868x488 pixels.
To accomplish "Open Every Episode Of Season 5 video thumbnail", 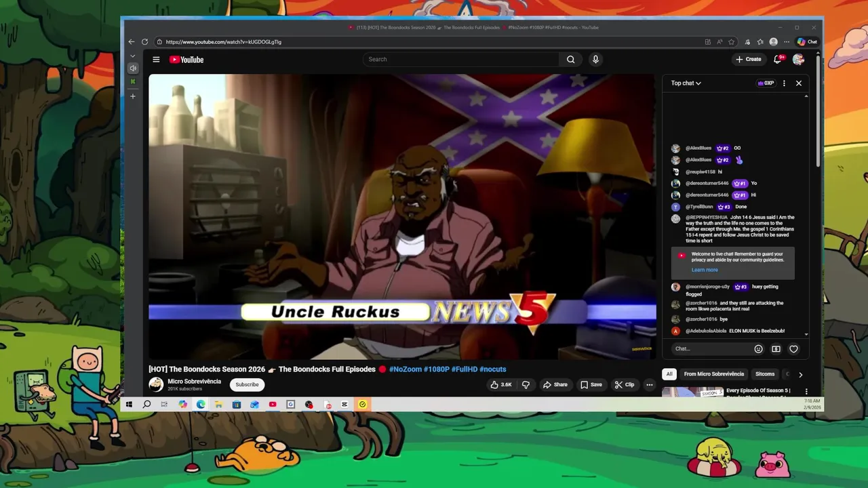I will tap(692, 392).
